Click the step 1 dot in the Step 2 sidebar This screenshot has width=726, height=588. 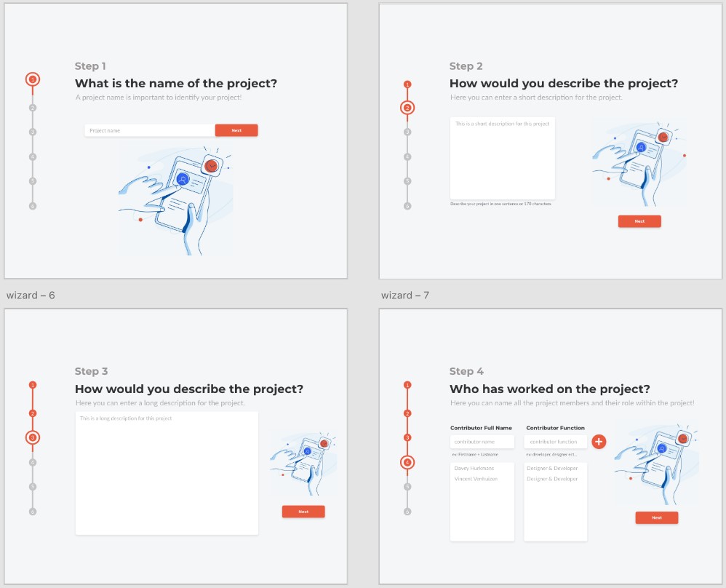pyautogui.click(x=407, y=83)
